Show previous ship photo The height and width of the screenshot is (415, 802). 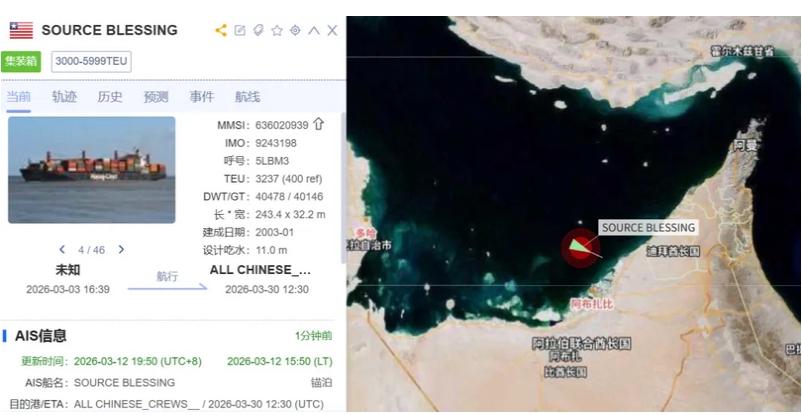click(62, 250)
